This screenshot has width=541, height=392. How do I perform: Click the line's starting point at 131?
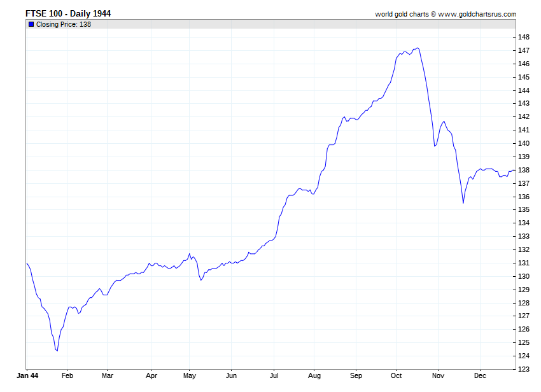[27, 263]
